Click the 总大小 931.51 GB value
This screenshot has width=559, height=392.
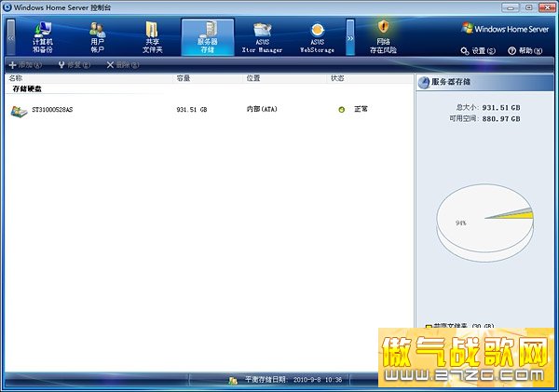(x=501, y=108)
